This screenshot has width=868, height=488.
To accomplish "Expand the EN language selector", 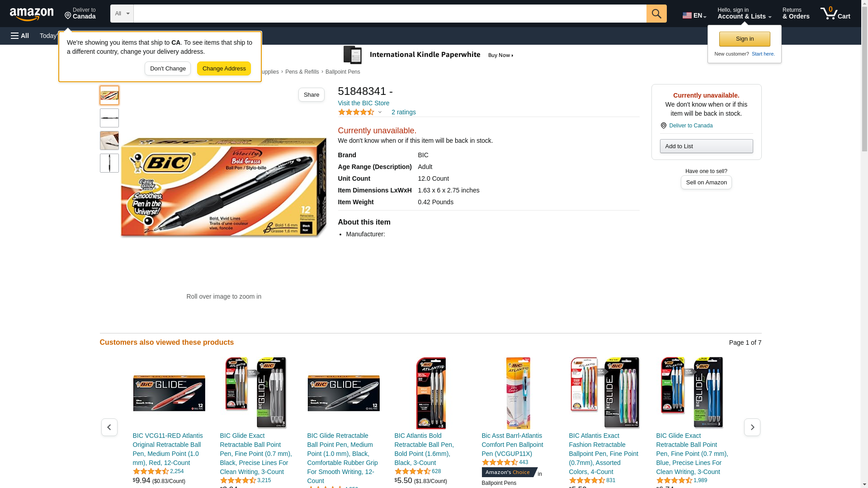I will point(694,15).
